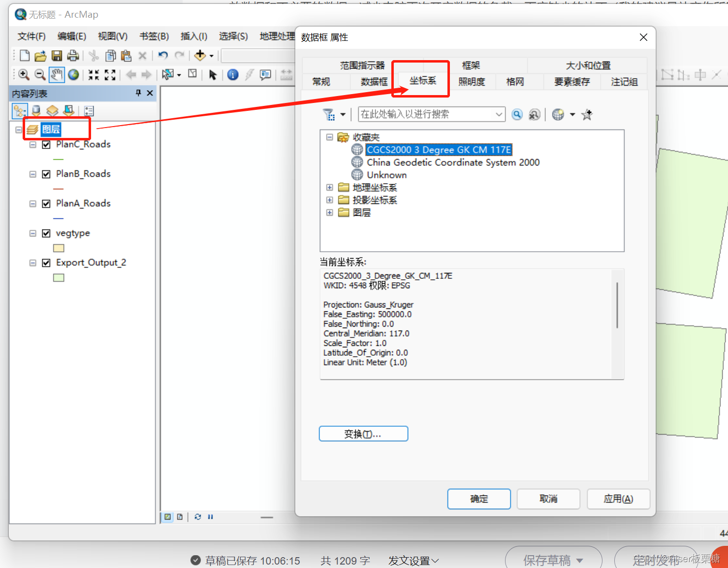Collapse the PlanC_Roads layer legend
The width and height of the screenshot is (728, 568).
pyautogui.click(x=33, y=145)
